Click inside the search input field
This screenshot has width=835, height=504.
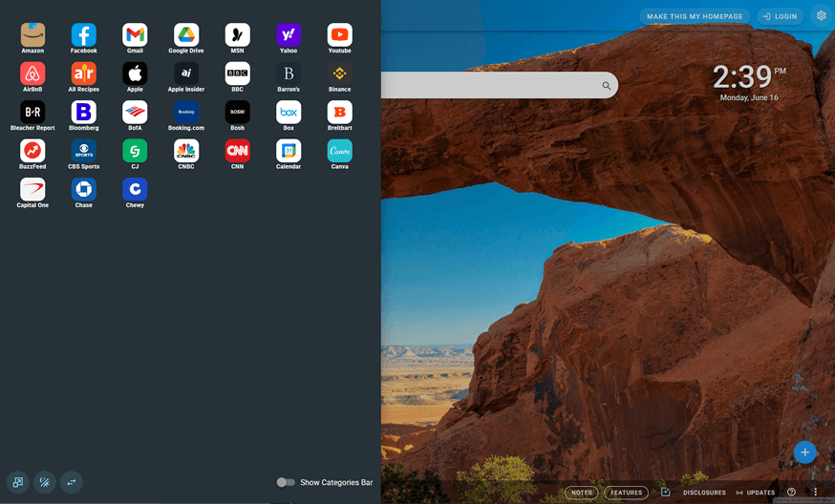pos(487,86)
